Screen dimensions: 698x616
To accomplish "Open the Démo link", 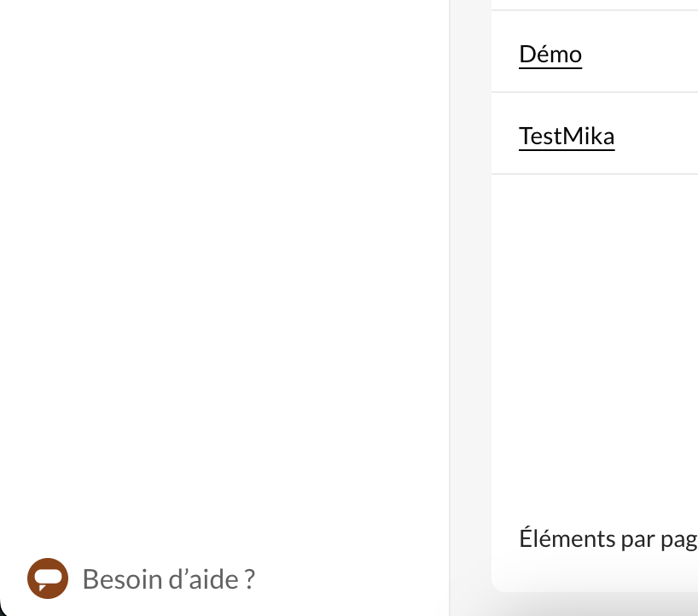I will coord(550,55).
